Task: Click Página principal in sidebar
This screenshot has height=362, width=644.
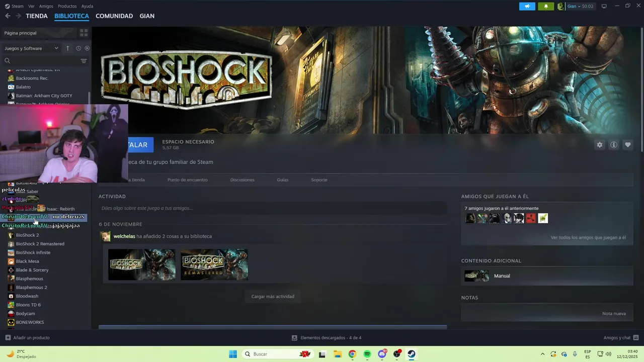Action: [20, 33]
